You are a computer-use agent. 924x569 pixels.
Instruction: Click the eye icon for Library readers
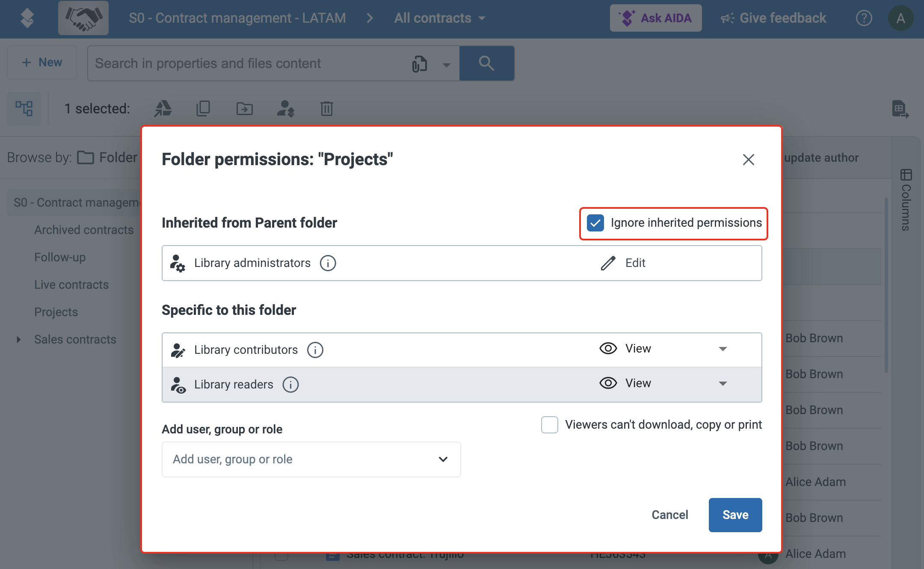coord(608,383)
